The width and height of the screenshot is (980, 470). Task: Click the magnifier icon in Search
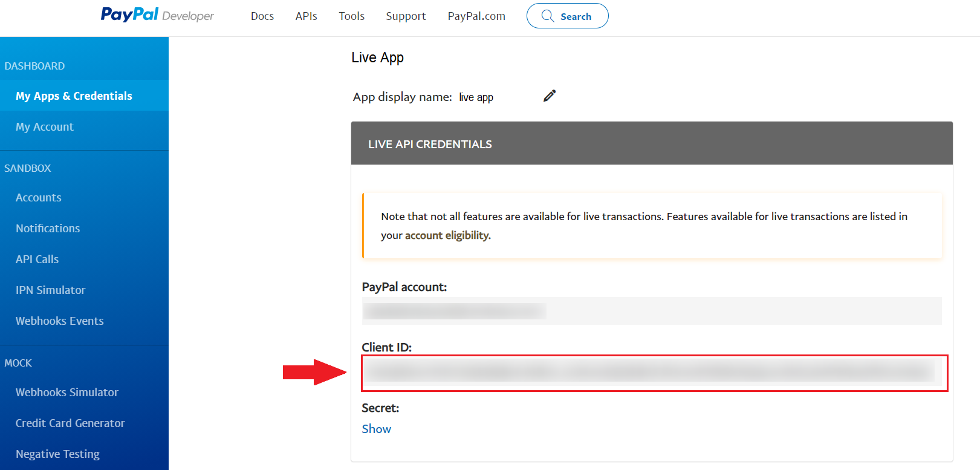(548, 16)
